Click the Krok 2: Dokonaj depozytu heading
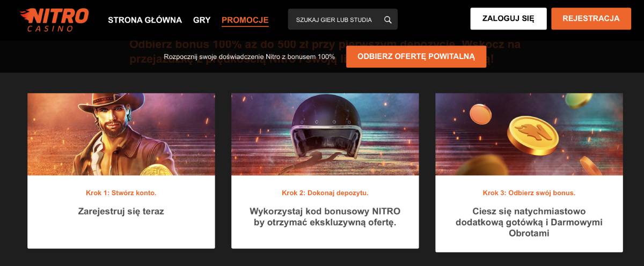This screenshot has height=266, width=644. click(x=325, y=193)
